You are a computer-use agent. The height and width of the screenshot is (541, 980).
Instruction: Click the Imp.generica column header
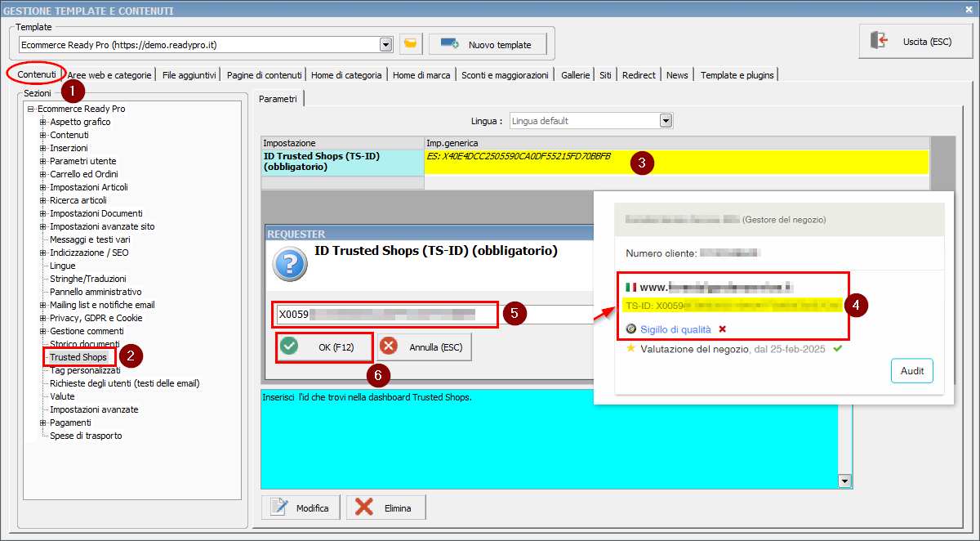tap(677, 143)
